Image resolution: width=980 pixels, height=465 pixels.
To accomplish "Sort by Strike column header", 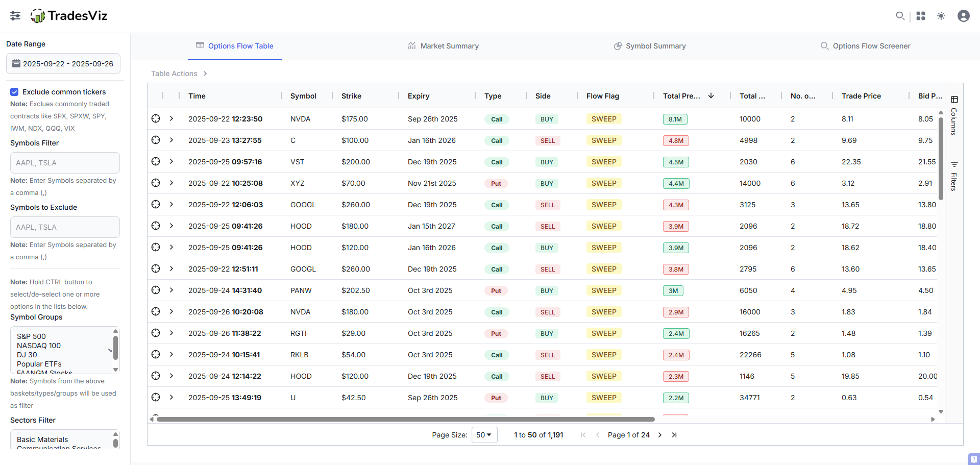I will coord(351,96).
